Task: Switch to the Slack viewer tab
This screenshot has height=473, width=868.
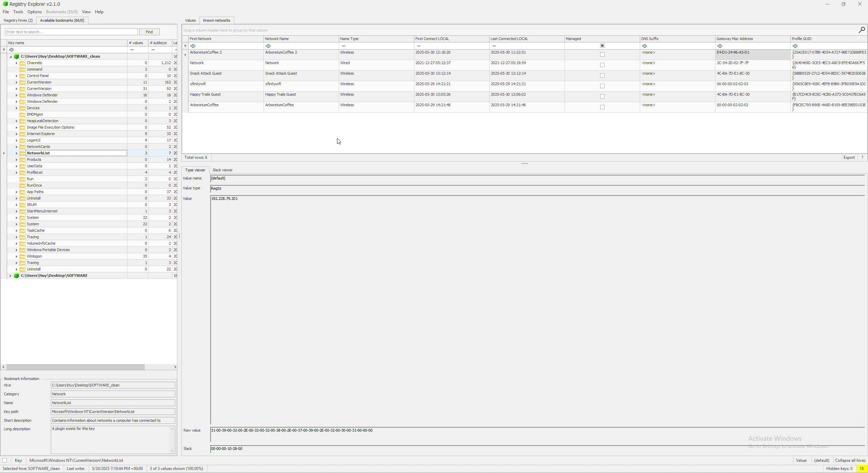Action: [x=222, y=170]
